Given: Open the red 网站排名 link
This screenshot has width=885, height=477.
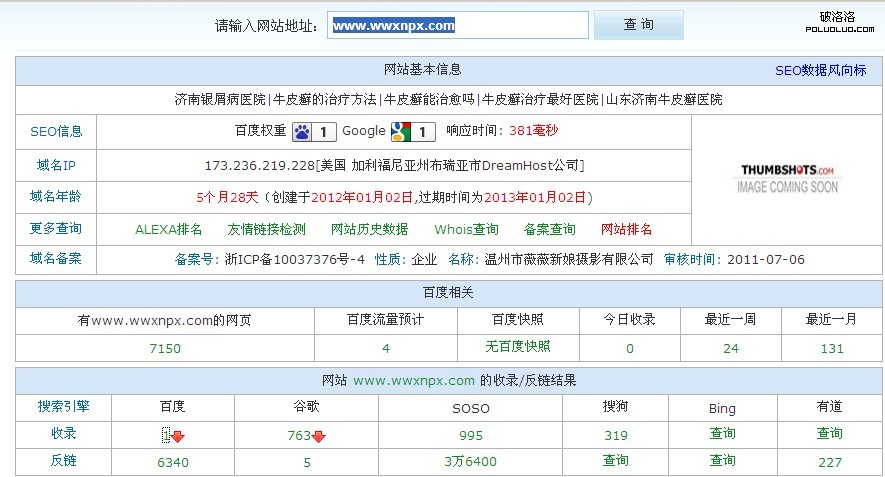Looking at the screenshot, I should coord(626,229).
